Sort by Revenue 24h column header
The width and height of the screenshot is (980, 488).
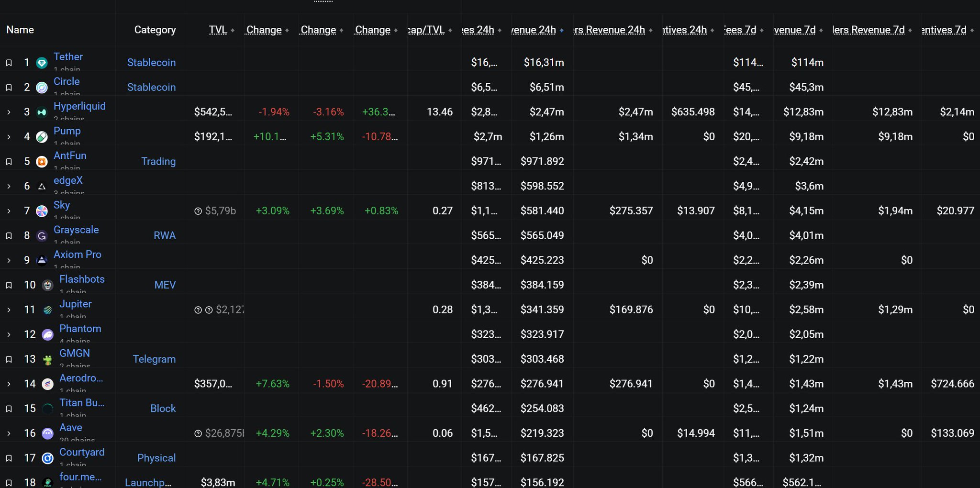coord(534,30)
